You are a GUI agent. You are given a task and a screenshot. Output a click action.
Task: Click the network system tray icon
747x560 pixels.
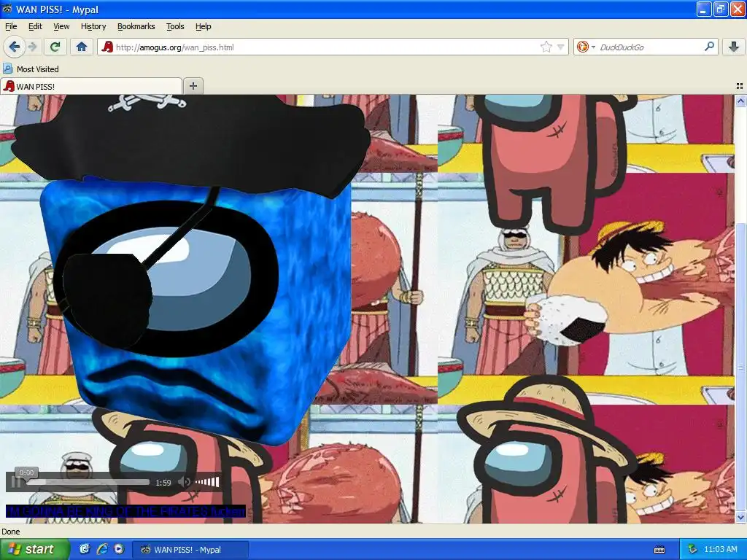pyautogui.click(x=692, y=549)
